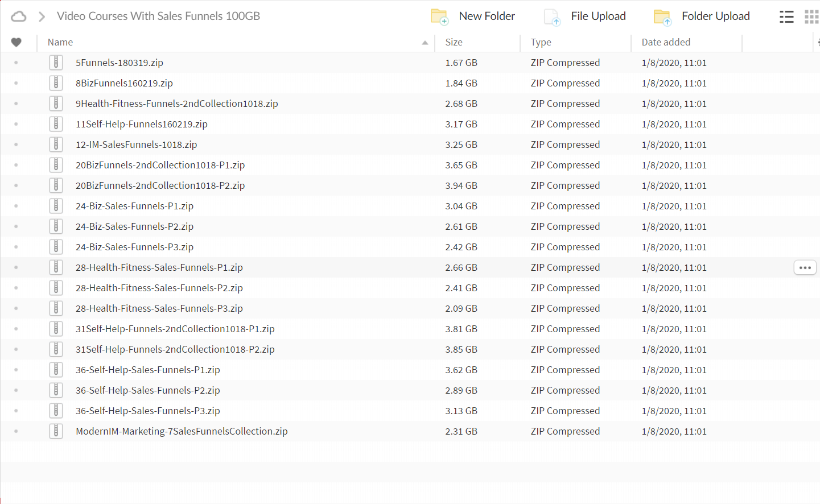
Task: Click the Folder Upload text button
Action: [715, 16]
